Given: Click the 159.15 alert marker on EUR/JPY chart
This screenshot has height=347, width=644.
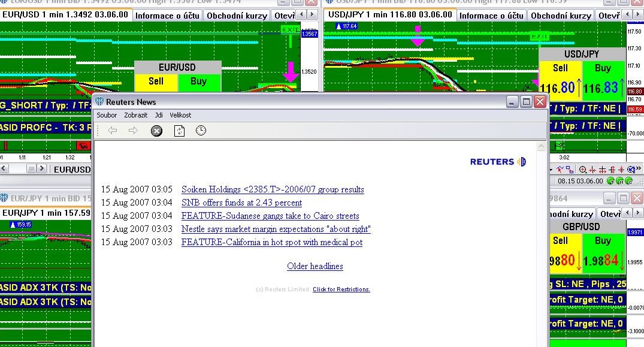Looking at the screenshot, I should (21, 225).
